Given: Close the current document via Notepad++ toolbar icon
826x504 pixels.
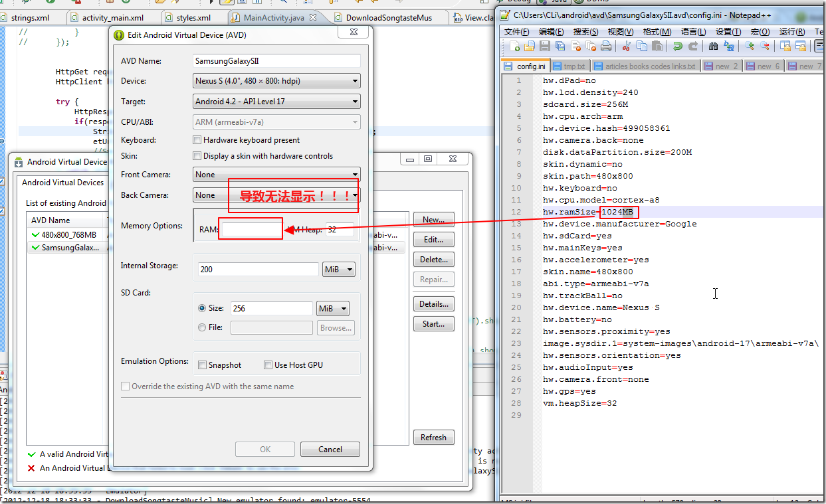Looking at the screenshot, I should (575, 46).
